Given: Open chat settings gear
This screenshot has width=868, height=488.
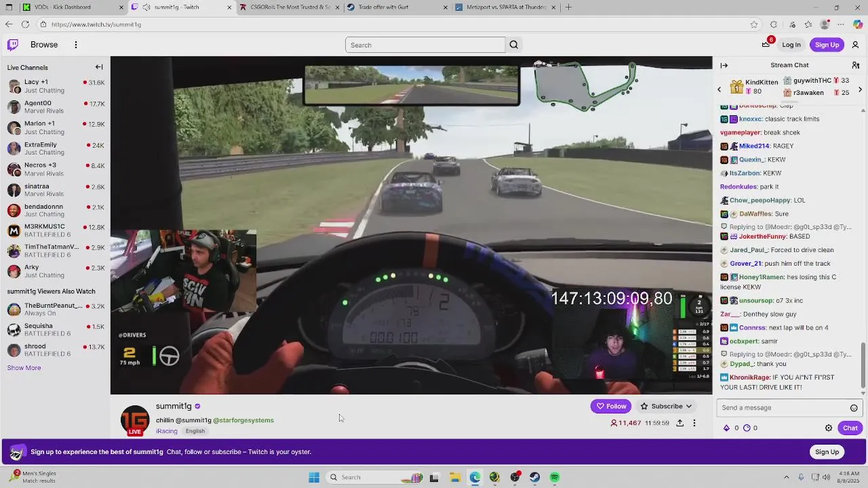Looking at the screenshot, I should (x=829, y=428).
